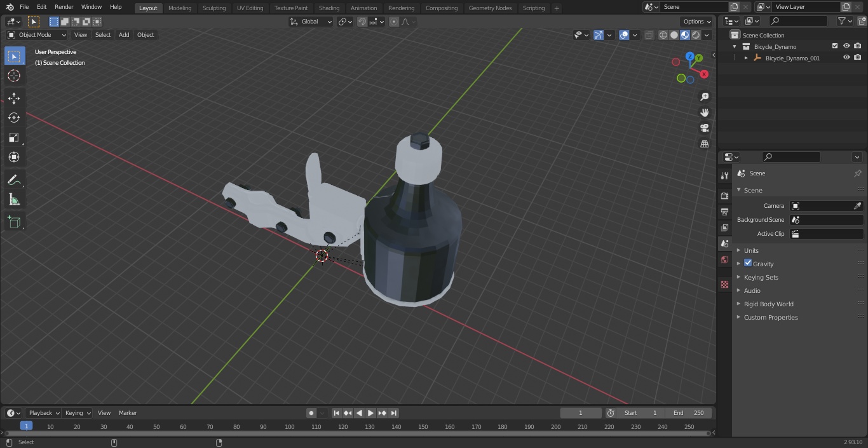Click the Z axis on navigation gizmo
Viewport: 868px width, 448px height.
click(x=690, y=57)
